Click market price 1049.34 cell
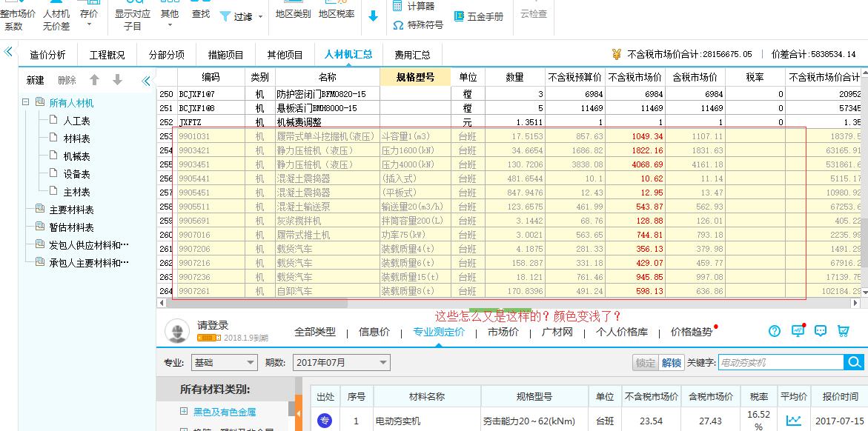 point(635,136)
